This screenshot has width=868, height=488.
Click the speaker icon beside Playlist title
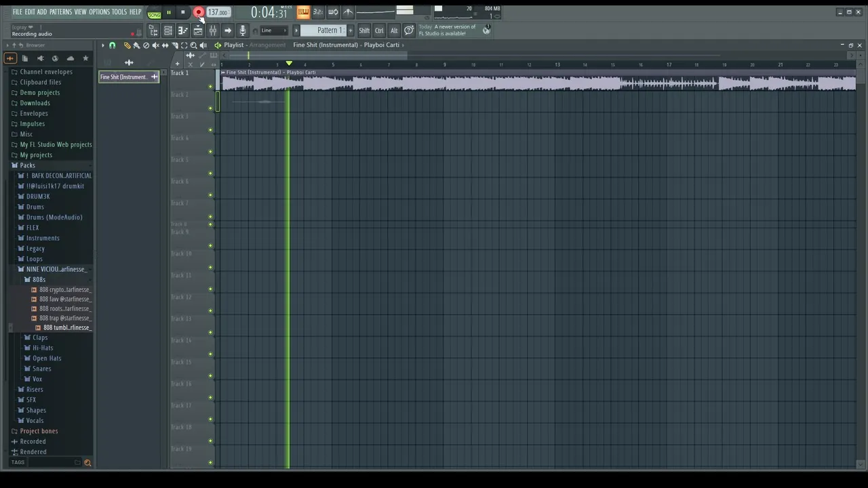pos(218,45)
